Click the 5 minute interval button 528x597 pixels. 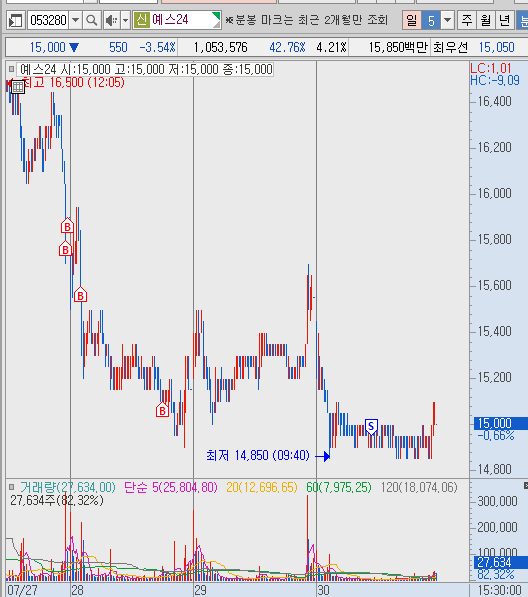tap(431, 20)
